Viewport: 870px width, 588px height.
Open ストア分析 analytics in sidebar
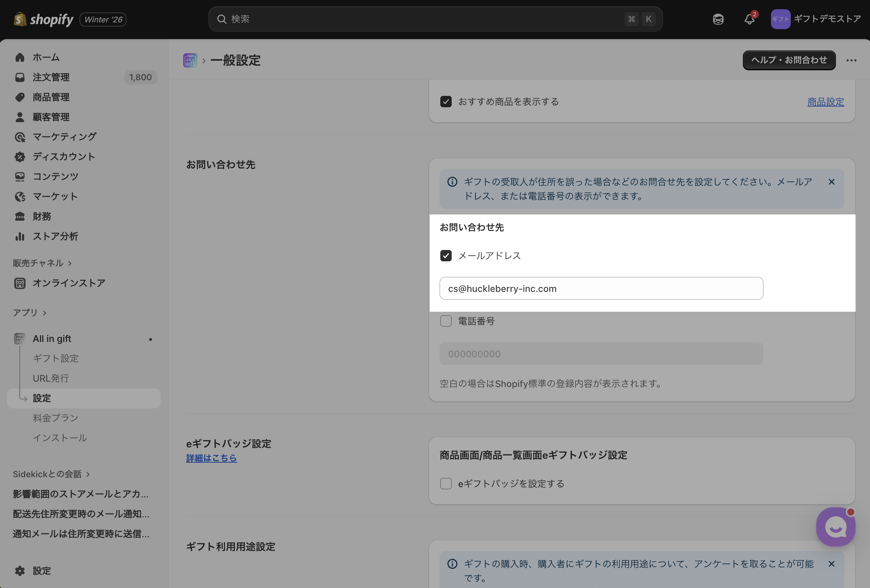(x=55, y=236)
